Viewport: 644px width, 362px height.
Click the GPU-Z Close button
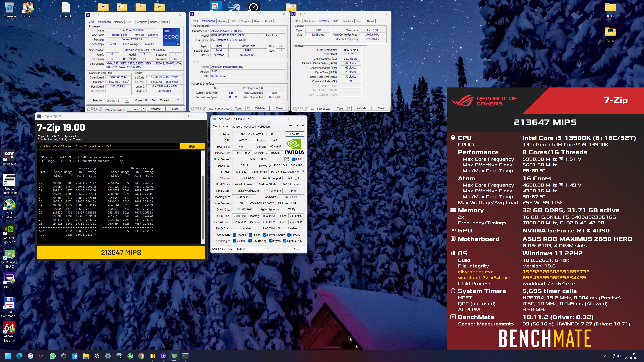coord(297,249)
